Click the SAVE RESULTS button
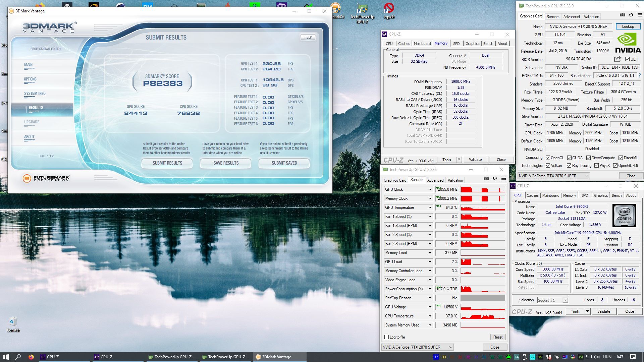This screenshot has width=644, height=362. coord(226,163)
